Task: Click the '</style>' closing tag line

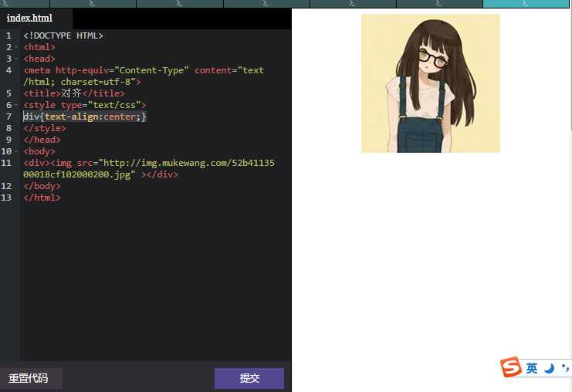Action: point(45,128)
